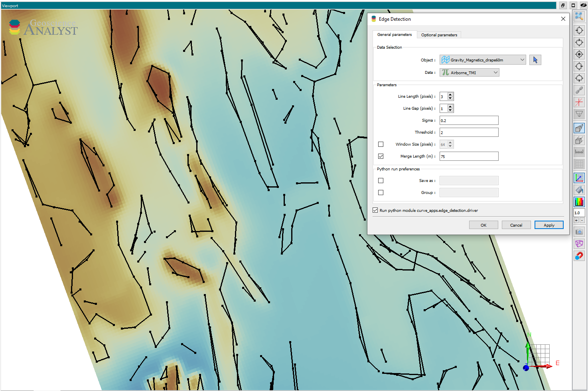Click the red magnet snap icon

point(579,256)
